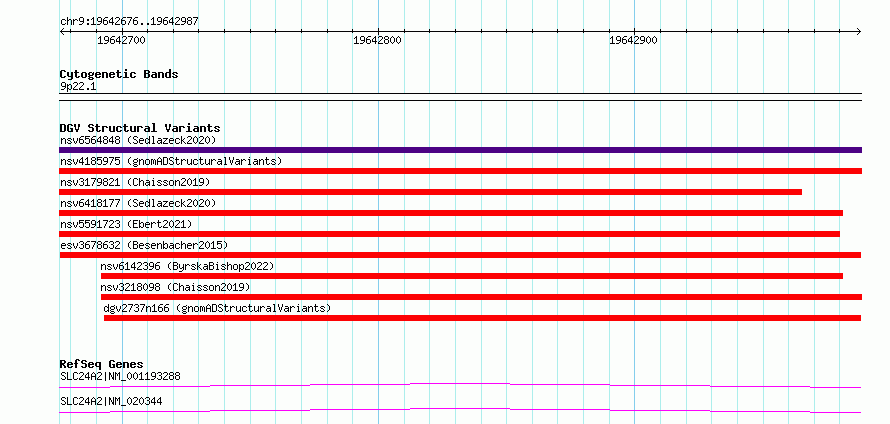This screenshot has height=424, width=890.
Task: Click the red bar under esv3678632
Action: tap(460, 255)
